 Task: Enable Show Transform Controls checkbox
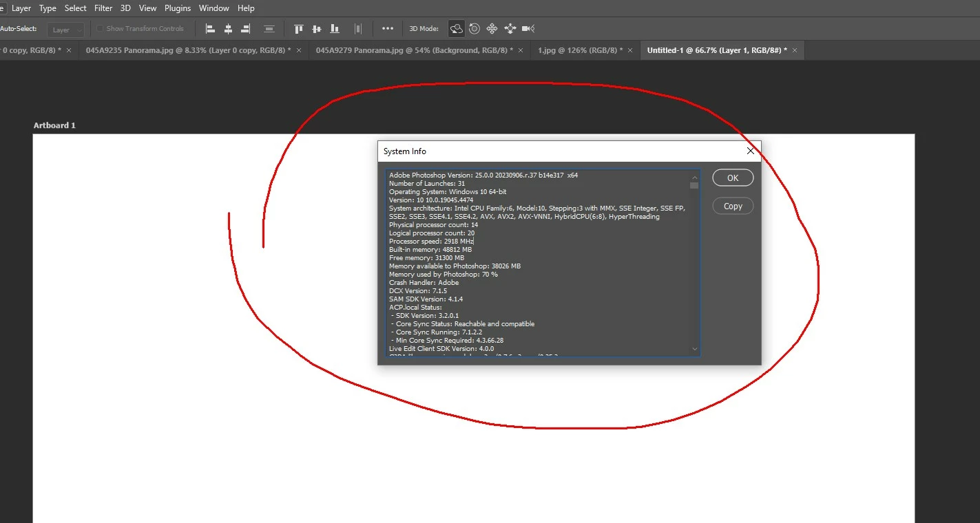pyautogui.click(x=100, y=29)
